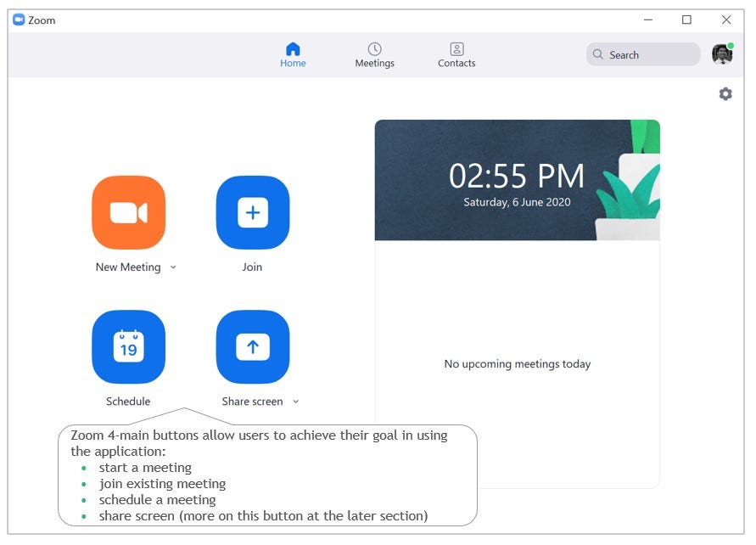This screenshot has width=756, height=545.
Task: Select the Join meeting icon
Action: tap(253, 212)
